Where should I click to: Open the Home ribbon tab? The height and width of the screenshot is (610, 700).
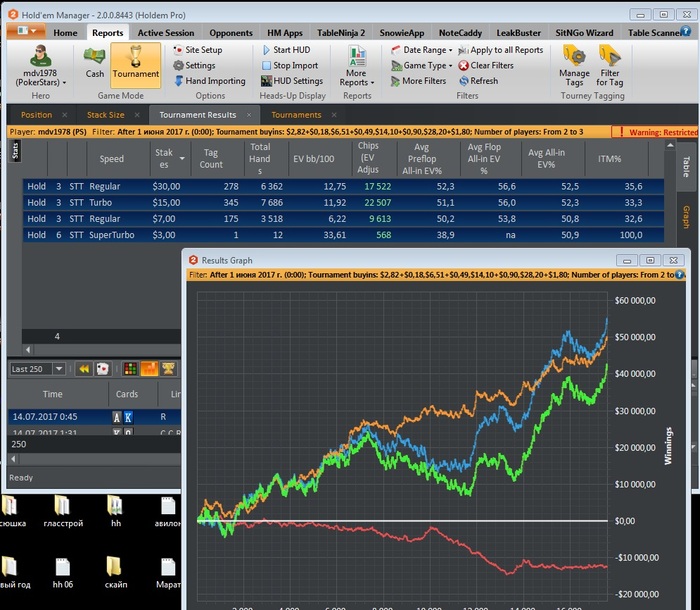click(x=65, y=33)
